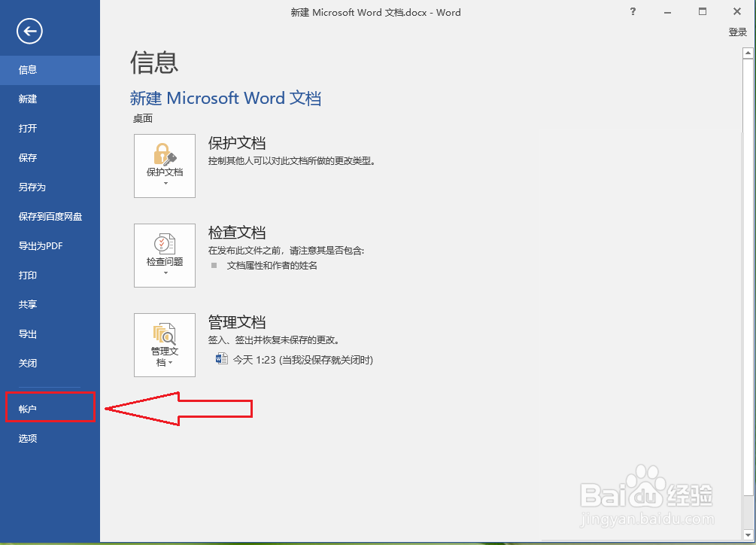This screenshot has width=756, height=545.
Task: Select 导出为PDF in the sidebar
Action: [50, 246]
